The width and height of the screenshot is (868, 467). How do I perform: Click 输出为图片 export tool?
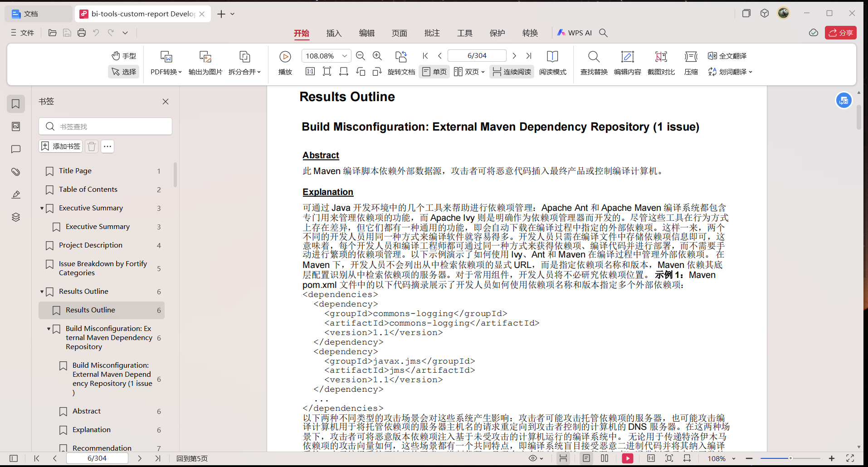coord(205,63)
